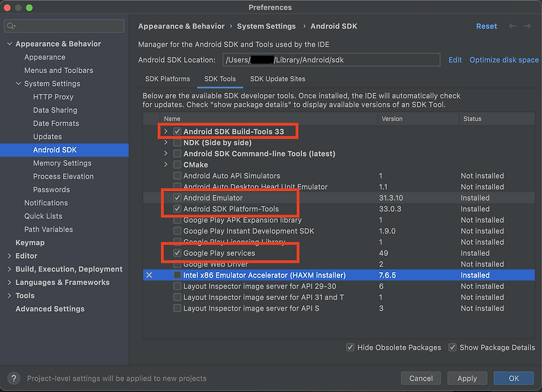Focus the settings search field

(x=64, y=26)
